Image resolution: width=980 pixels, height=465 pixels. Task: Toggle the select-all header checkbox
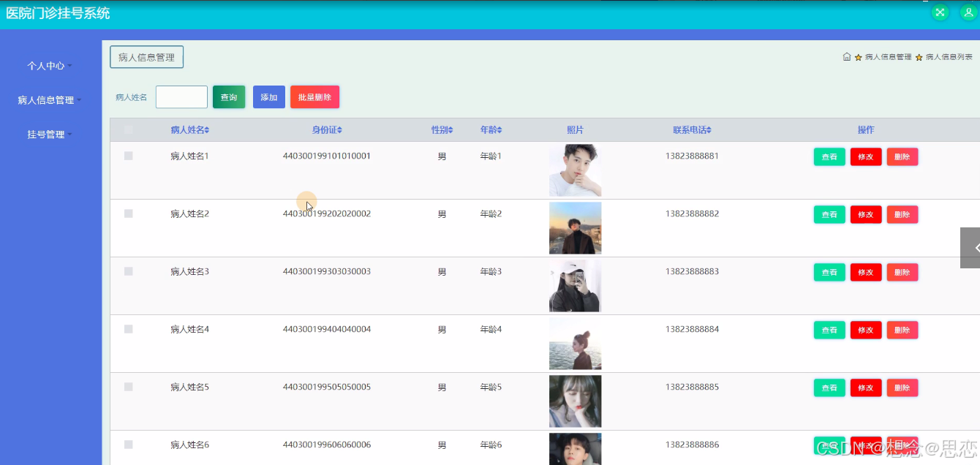(x=129, y=130)
